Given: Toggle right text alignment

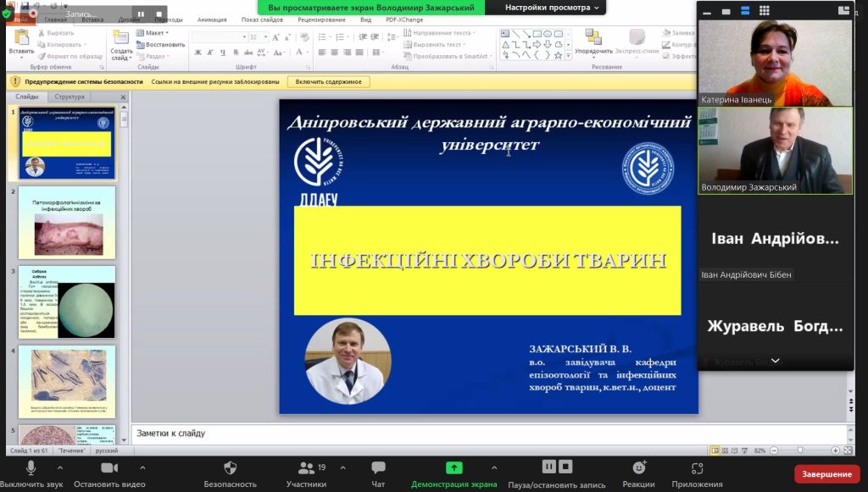Looking at the screenshot, I should coord(347,53).
